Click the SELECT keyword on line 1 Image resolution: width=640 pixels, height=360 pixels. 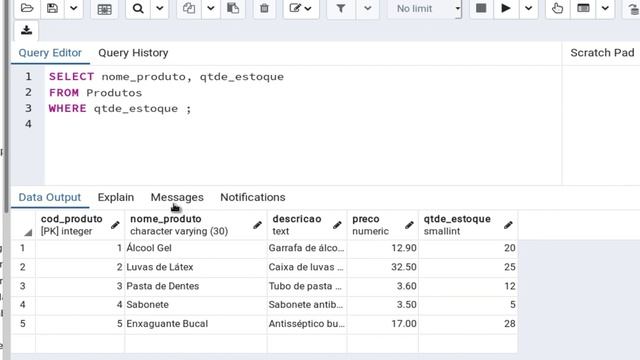[x=71, y=77]
